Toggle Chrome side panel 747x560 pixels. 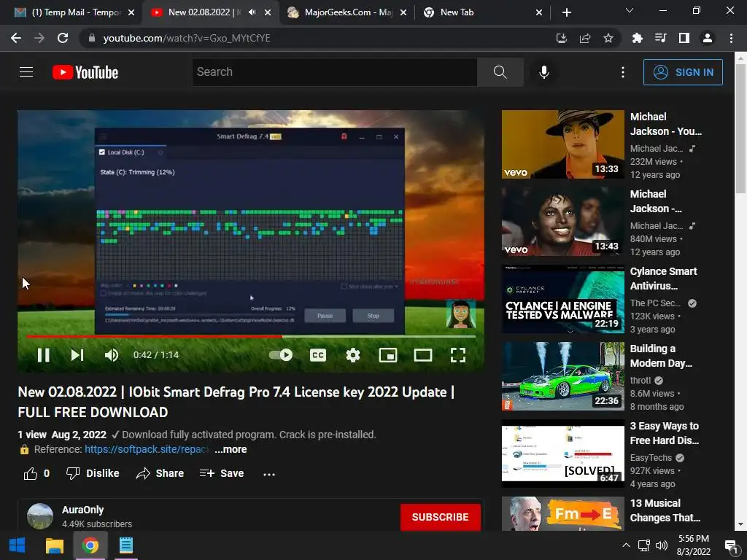(x=684, y=38)
